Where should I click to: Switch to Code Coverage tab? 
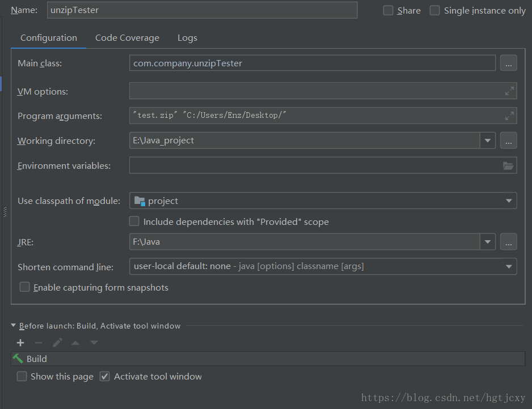[x=127, y=38]
